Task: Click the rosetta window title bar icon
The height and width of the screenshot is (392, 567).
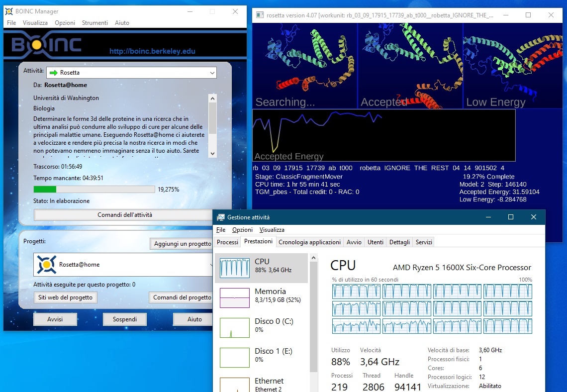Action: pyautogui.click(x=260, y=15)
